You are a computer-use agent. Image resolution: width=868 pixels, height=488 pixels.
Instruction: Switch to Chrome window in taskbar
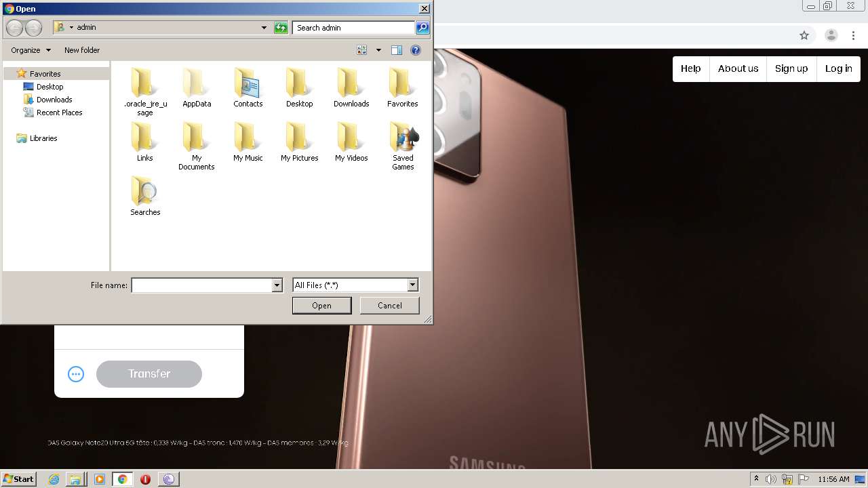point(122,479)
